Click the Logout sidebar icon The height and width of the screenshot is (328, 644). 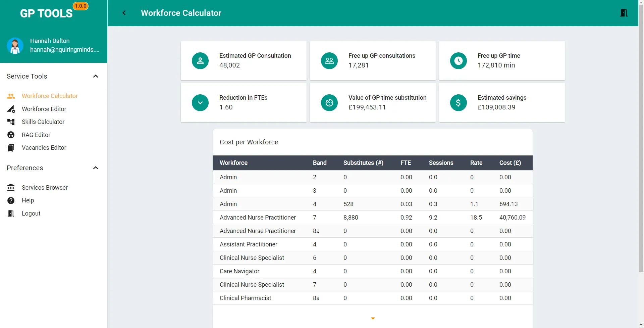(x=11, y=214)
